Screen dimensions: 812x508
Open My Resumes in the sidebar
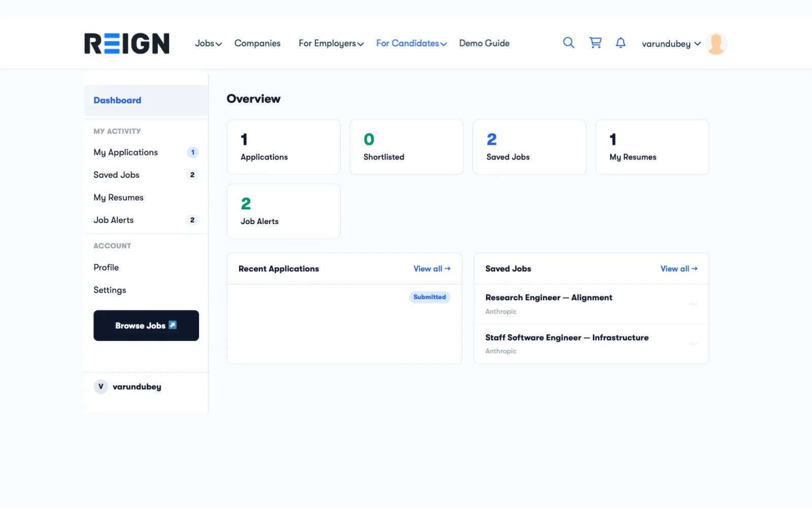[x=146, y=198]
